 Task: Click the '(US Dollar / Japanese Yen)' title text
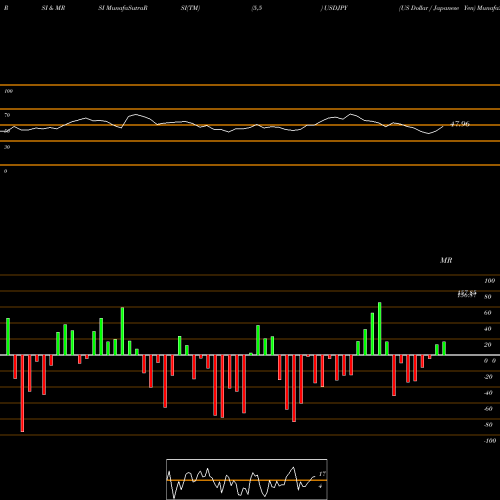pos(437,8)
